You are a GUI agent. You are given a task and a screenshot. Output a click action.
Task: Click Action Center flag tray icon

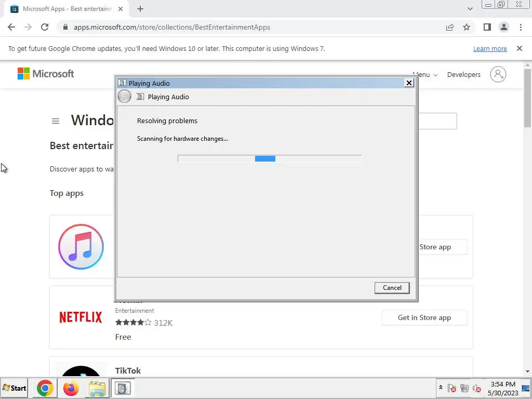click(x=451, y=388)
